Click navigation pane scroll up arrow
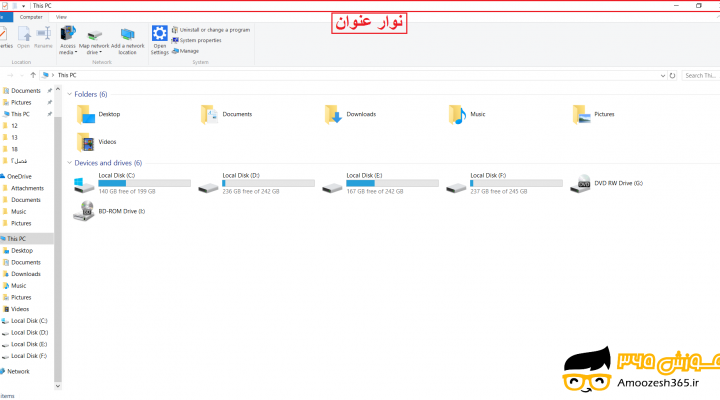Screen dimensions: 720x400 pos(58,89)
